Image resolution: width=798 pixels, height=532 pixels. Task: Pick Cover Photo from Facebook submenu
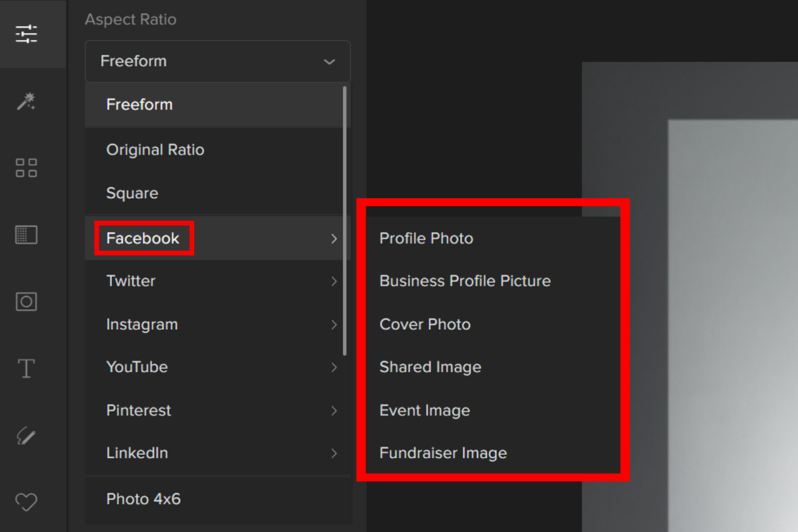[x=425, y=325]
